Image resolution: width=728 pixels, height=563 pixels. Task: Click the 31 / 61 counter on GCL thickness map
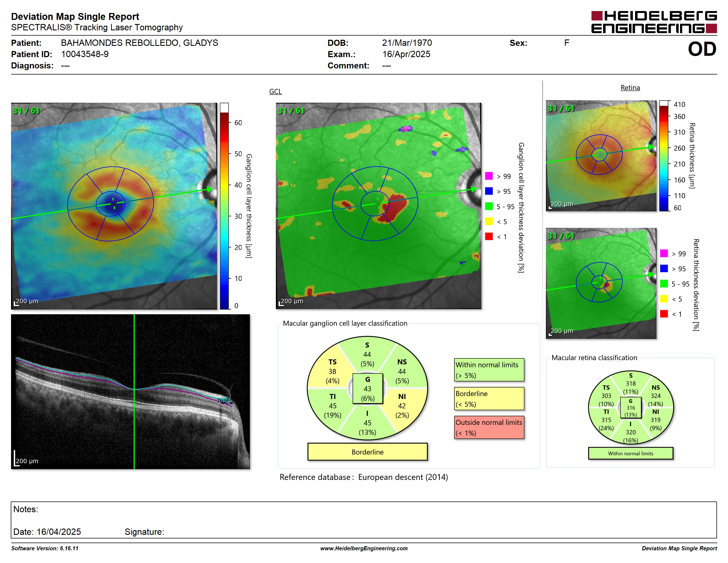26,111
